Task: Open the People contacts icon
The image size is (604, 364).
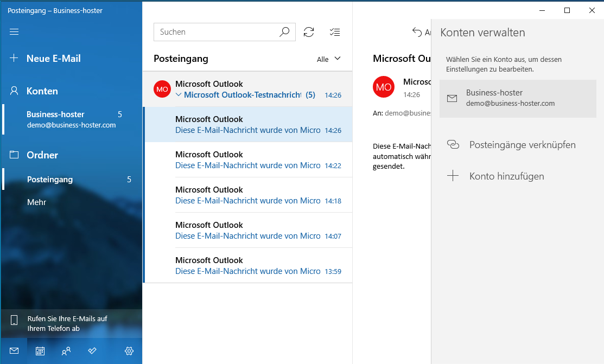Action: point(66,351)
